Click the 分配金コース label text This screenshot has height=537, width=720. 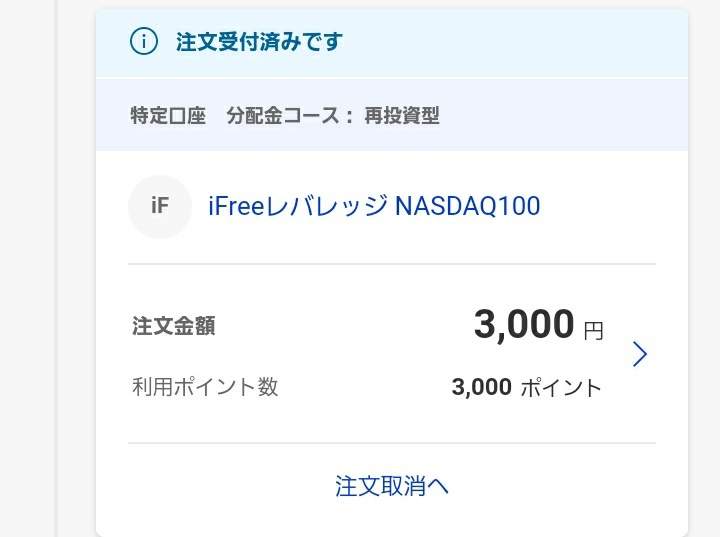[x=283, y=115]
